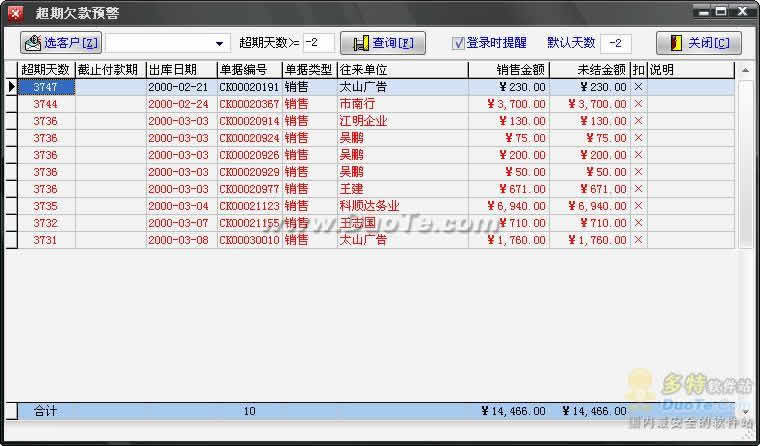Toggle the 登录时提醒 checkbox
The width and height of the screenshot is (760, 446).
pos(458,43)
